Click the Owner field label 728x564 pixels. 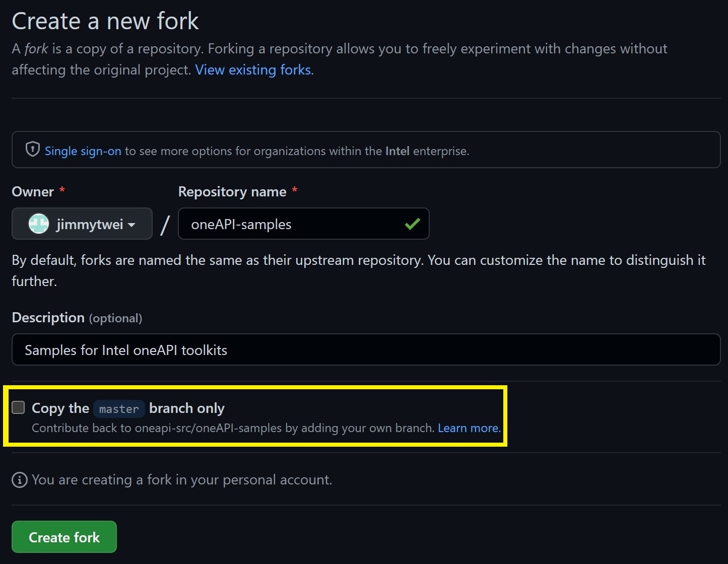click(33, 192)
